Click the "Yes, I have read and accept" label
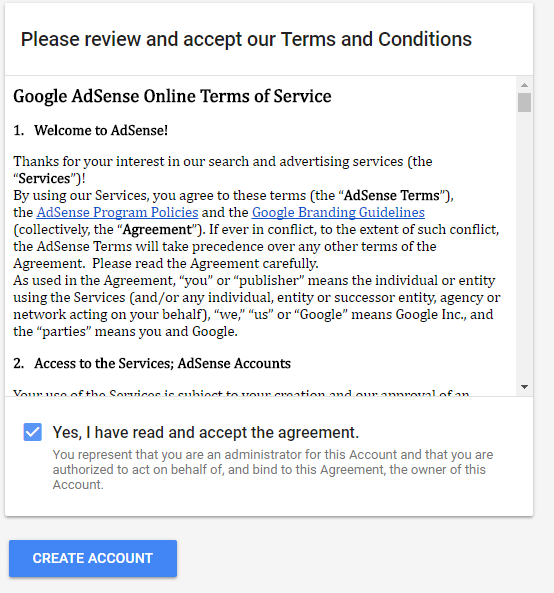 point(205,432)
